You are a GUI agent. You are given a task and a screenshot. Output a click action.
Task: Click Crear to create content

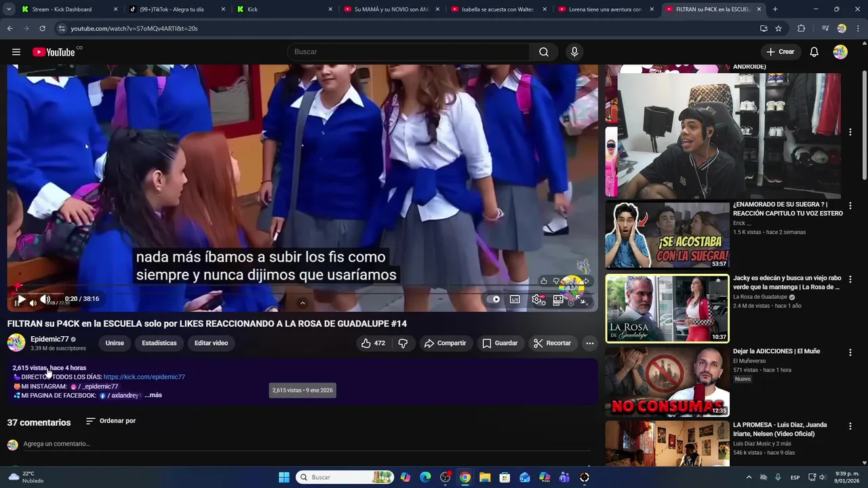click(x=780, y=52)
